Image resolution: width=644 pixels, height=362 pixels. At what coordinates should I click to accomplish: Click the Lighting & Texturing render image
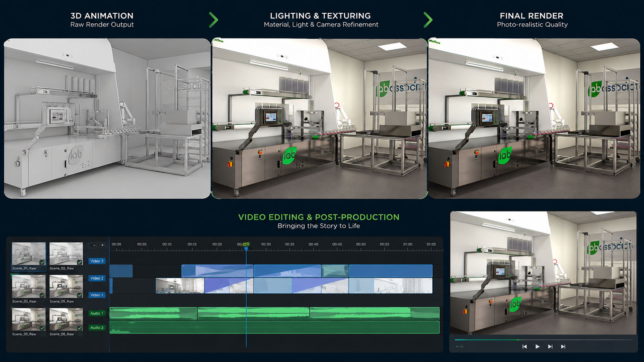pyautogui.click(x=319, y=119)
